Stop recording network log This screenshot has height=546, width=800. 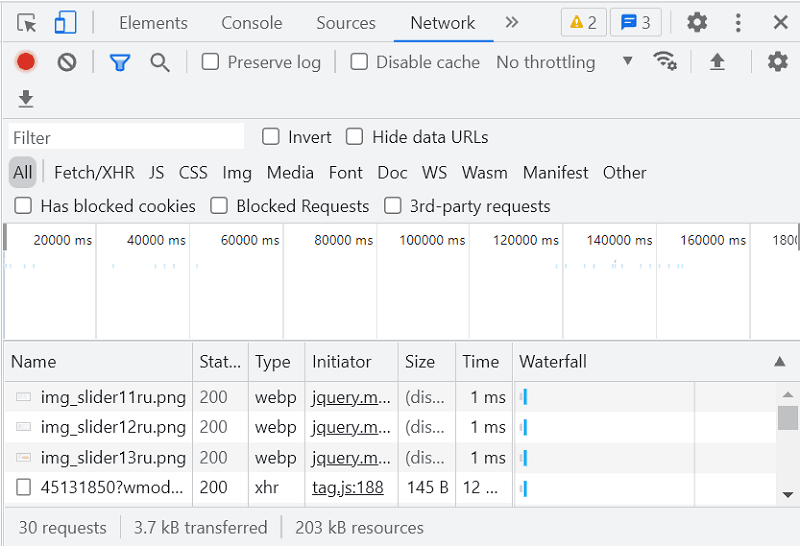(26, 62)
